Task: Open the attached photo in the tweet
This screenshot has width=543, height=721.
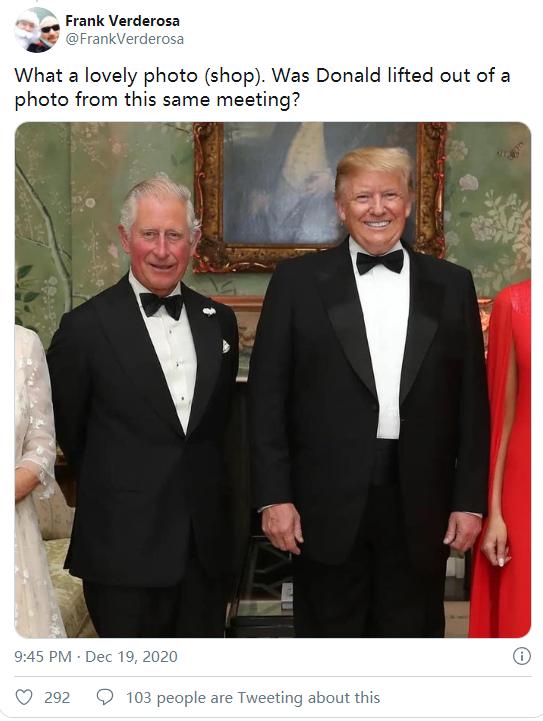Action: pos(273,380)
